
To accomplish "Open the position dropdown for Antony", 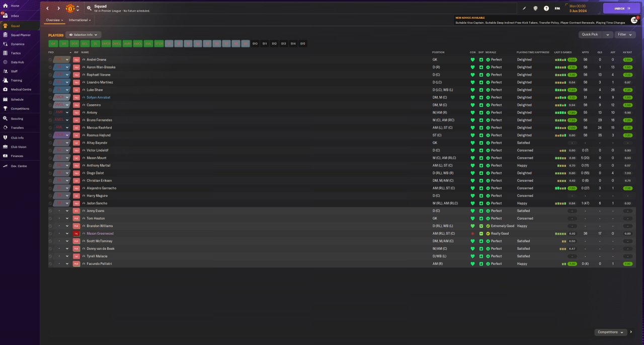I will (62, 112).
